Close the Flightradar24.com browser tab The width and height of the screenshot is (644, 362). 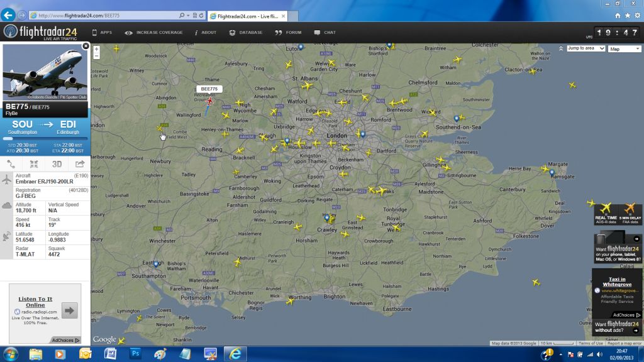click(x=283, y=16)
